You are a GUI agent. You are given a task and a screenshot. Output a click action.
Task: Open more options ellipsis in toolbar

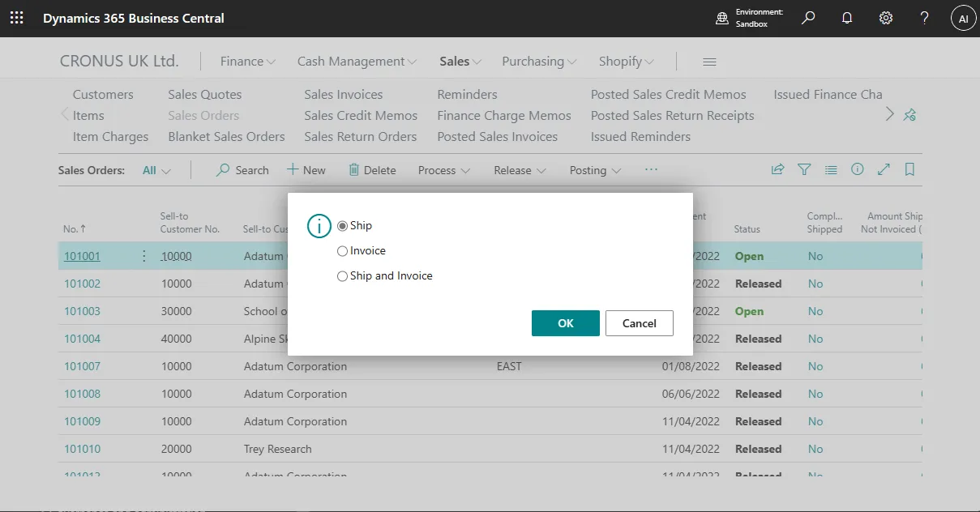tap(651, 169)
